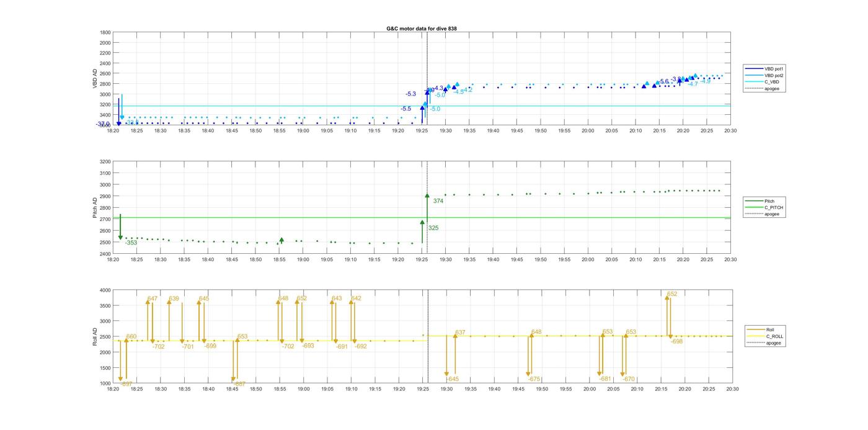Click the '-692' roll label
The image size is (868, 430).
361,346
